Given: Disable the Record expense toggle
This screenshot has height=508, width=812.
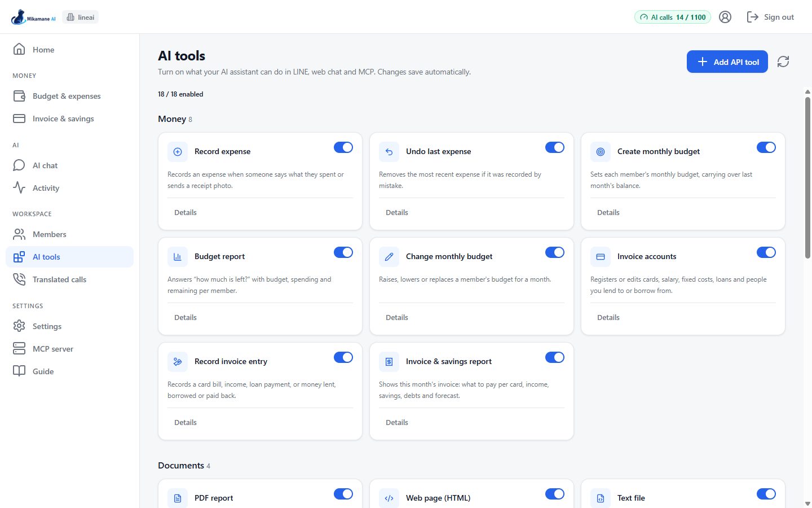Looking at the screenshot, I should [x=343, y=147].
